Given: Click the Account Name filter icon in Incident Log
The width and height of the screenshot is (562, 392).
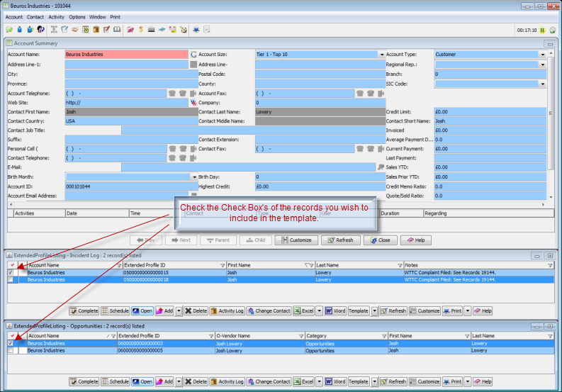Looking at the screenshot, I should 119,265.
